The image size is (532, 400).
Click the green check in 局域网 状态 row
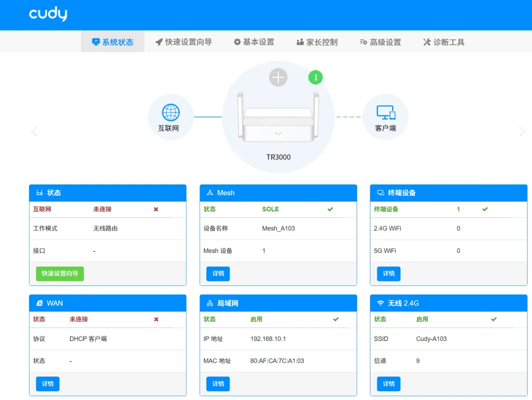(336, 319)
